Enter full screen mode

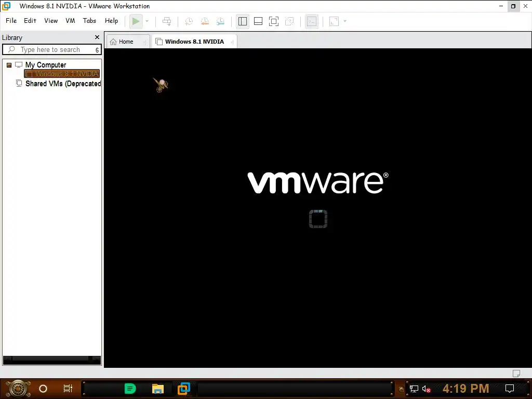pos(273,21)
